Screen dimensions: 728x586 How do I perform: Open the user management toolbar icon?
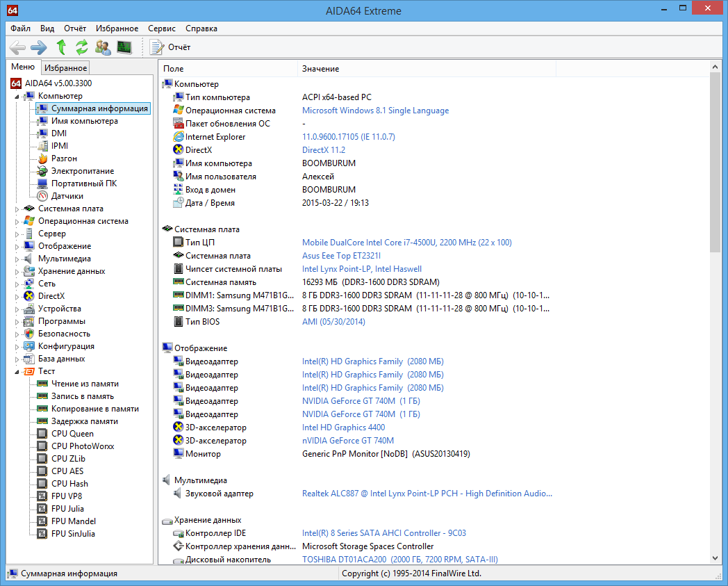pyautogui.click(x=103, y=47)
